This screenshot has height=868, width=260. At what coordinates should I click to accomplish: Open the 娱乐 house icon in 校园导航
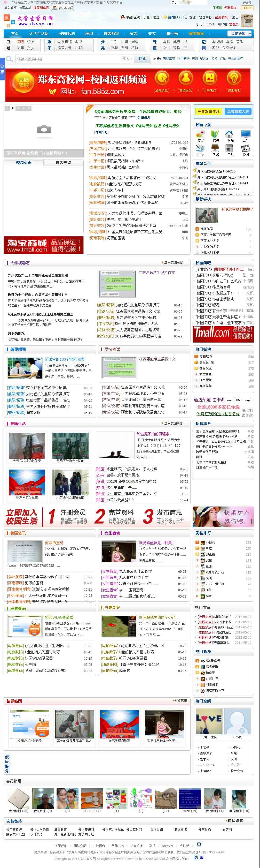coord(230,134)
